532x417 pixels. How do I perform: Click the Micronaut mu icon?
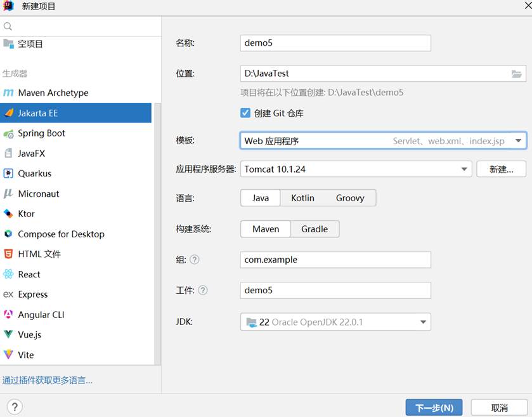(x=8, y=194)
